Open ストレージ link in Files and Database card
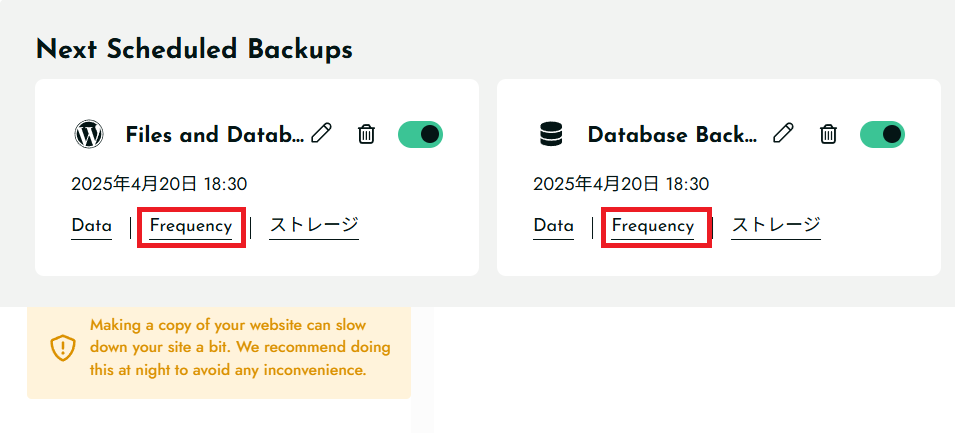 (x=314, y=225)
